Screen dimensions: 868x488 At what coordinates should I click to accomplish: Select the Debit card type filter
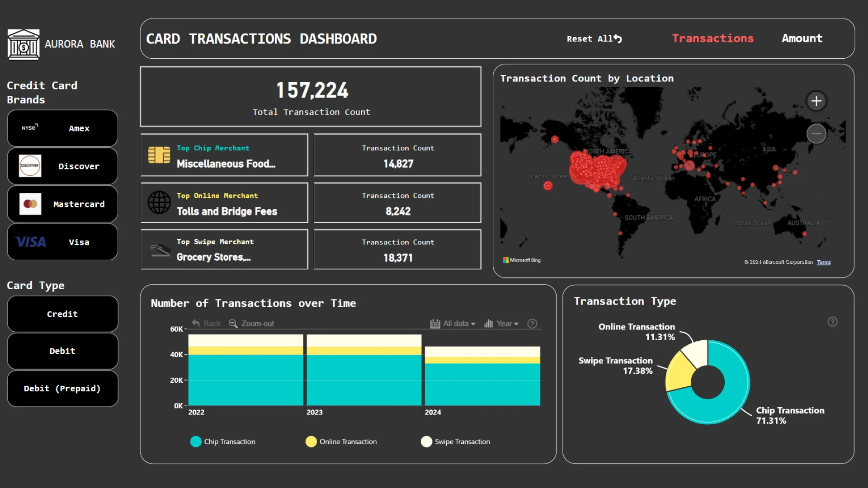[62, 351]
